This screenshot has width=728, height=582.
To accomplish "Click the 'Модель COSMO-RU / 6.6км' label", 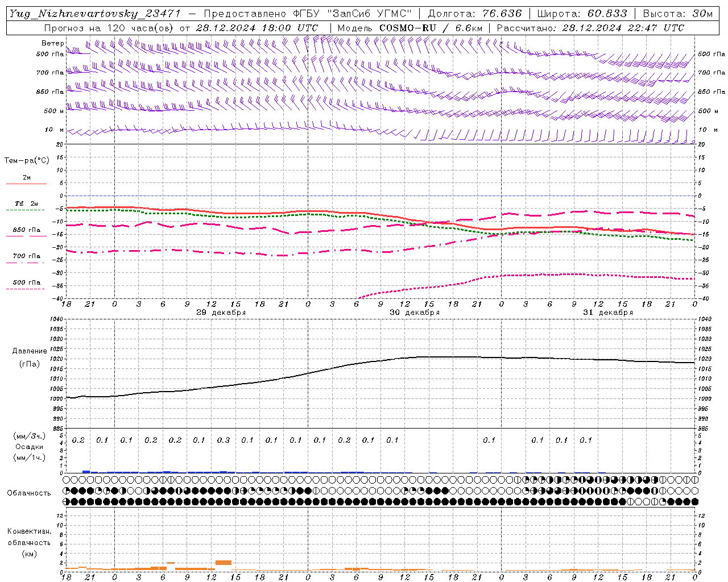I will pyautogui.click(x=410, y=28).
